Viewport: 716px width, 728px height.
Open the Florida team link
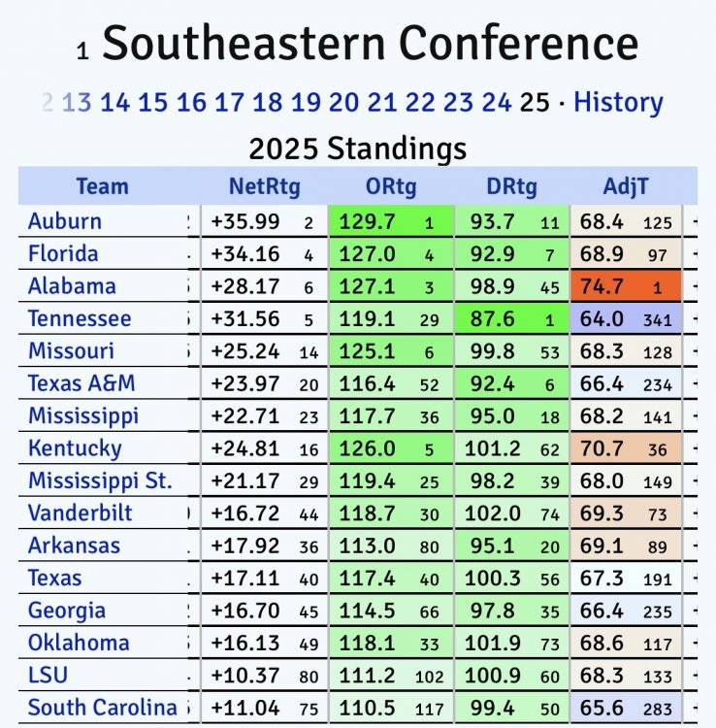pos(63,254)
